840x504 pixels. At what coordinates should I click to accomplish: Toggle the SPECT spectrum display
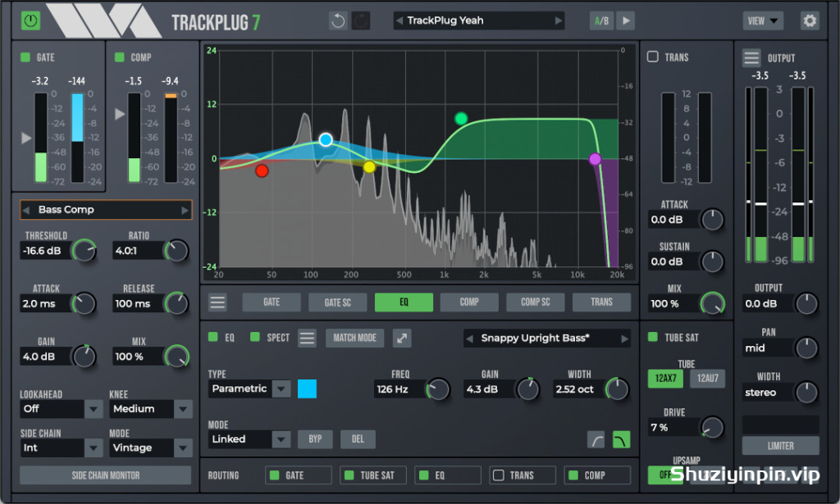coord(255,337)
